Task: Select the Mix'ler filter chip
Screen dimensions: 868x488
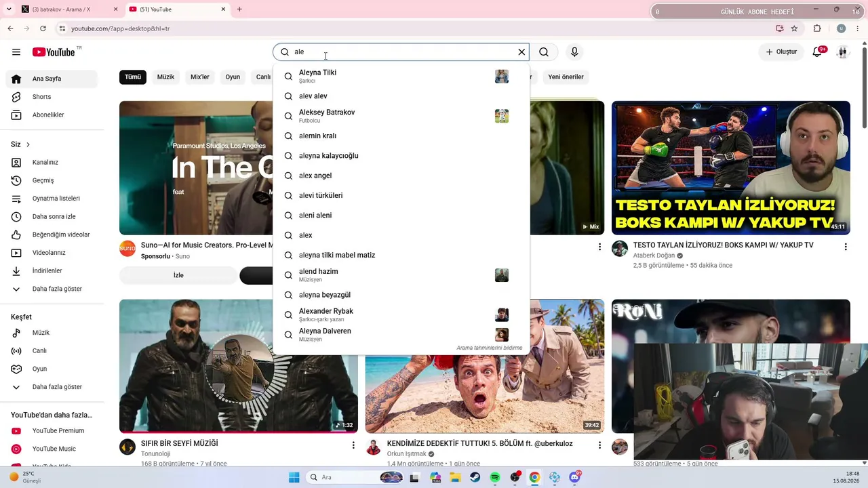Action: pos(200,77)
